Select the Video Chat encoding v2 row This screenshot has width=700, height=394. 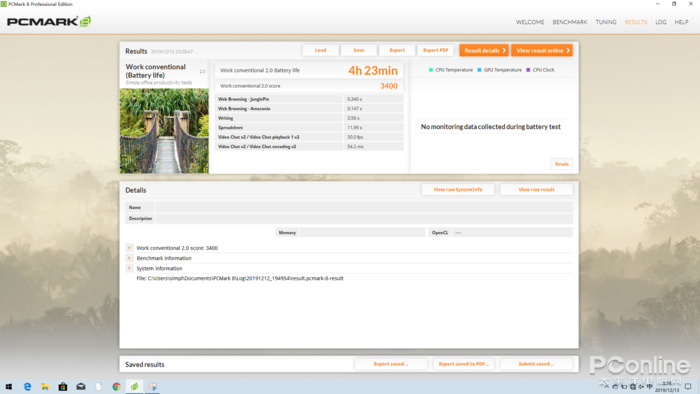point(309,146)
